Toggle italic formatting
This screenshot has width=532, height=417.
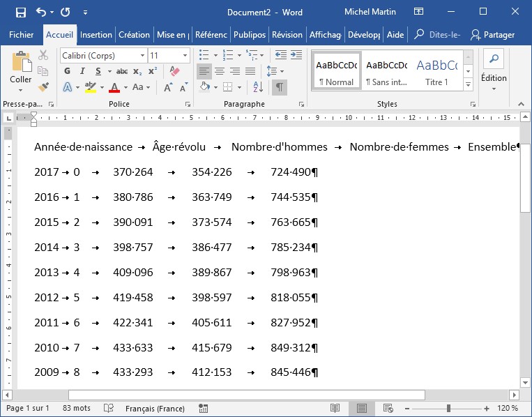coord(82,71)
